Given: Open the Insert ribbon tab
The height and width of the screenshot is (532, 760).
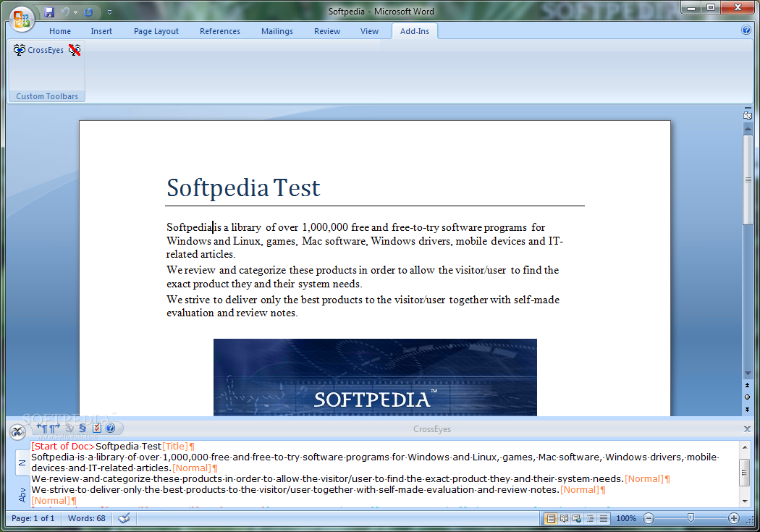Looking at the screenshot, I should [101, 31].
